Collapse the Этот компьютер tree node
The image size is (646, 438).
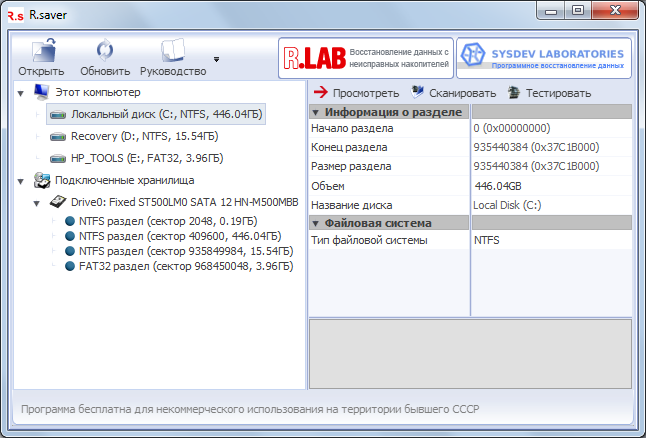pyautogui.click(x=21, y=94)
